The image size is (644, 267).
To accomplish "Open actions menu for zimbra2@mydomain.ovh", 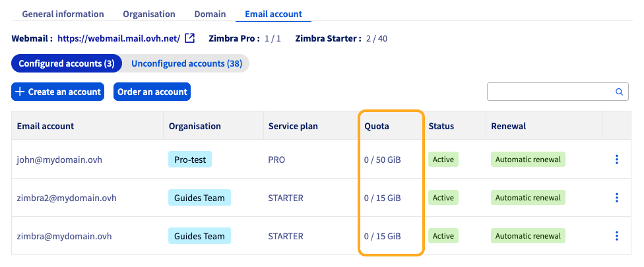I will [617, 198].
